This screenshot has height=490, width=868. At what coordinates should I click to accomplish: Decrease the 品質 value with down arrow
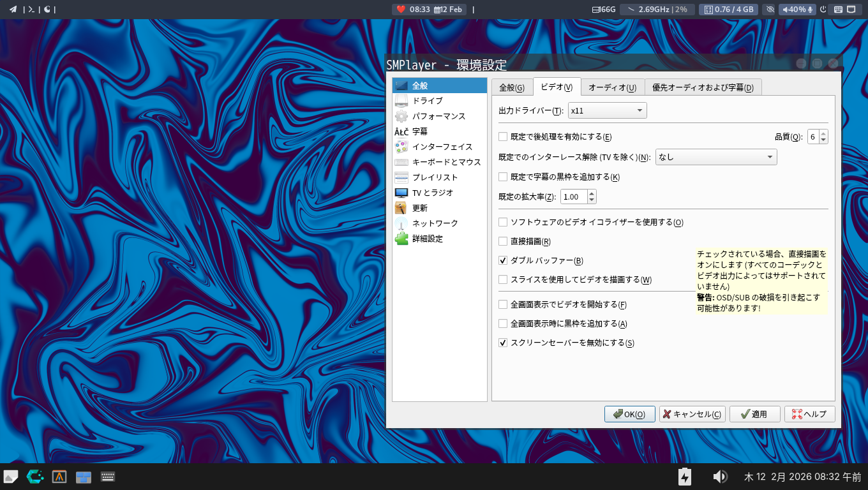click(823, 140)
